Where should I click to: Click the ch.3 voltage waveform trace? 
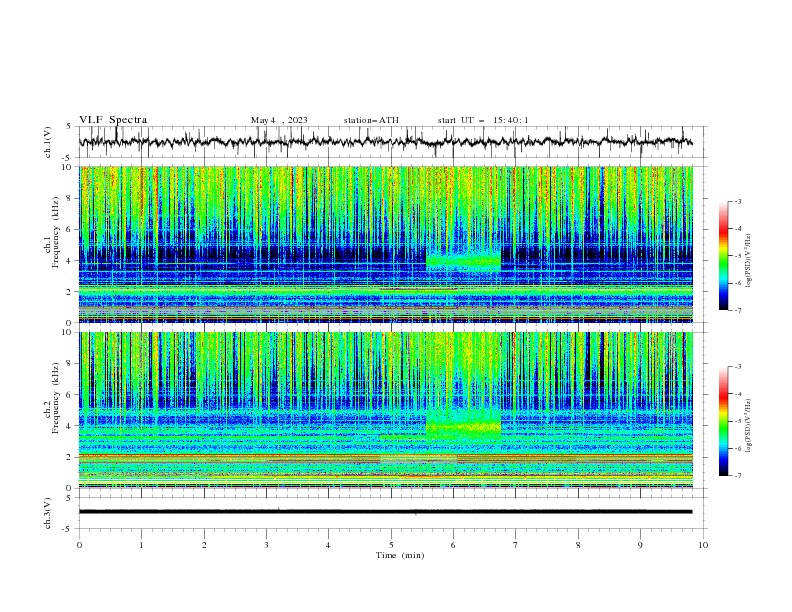pos(385,512)
